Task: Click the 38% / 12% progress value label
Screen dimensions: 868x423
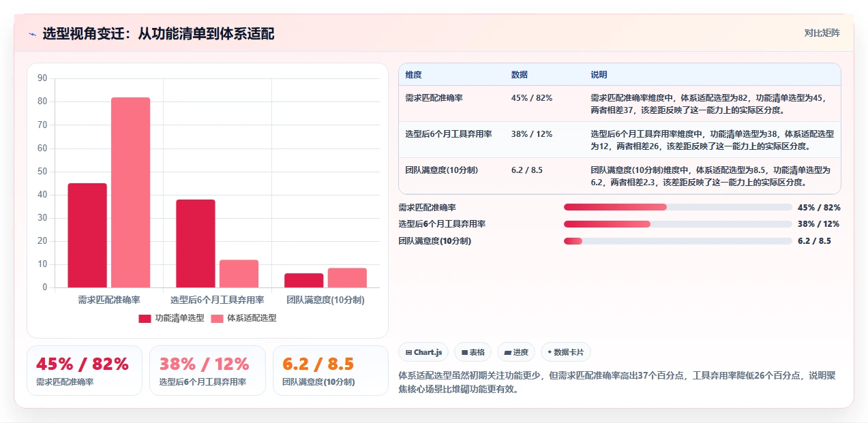Action: [818, 224]
